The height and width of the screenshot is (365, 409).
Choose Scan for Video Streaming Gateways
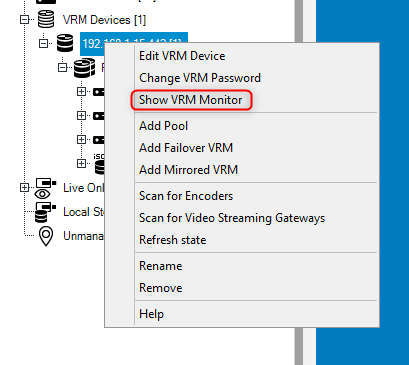pos(232,218)
